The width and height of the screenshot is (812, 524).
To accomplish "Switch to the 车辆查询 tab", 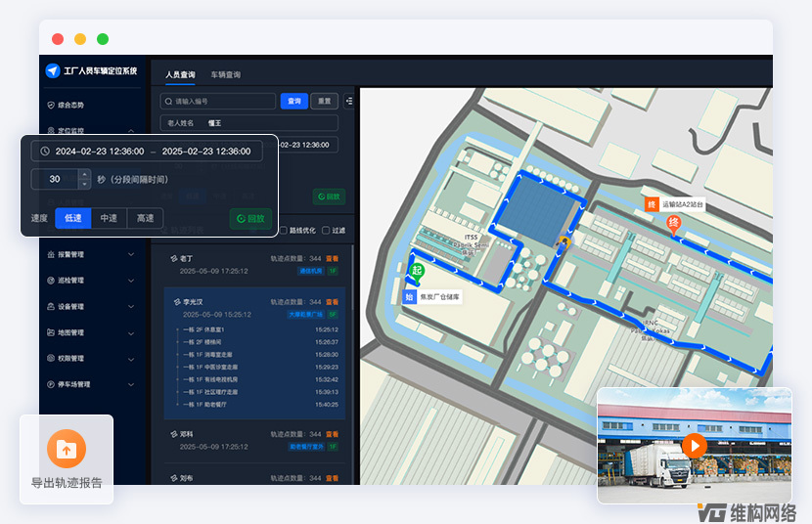I will pyautogui.click(x=226, y=74).
